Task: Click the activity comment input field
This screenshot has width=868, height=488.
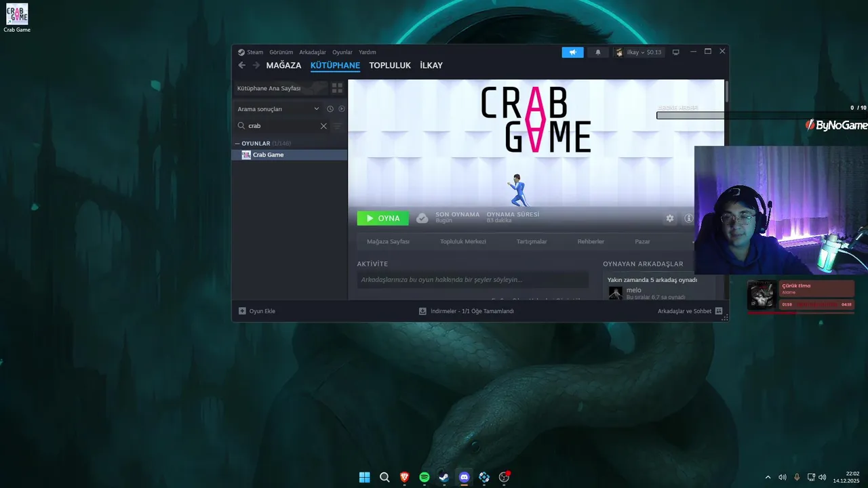Action: click(x=473, y=279)
